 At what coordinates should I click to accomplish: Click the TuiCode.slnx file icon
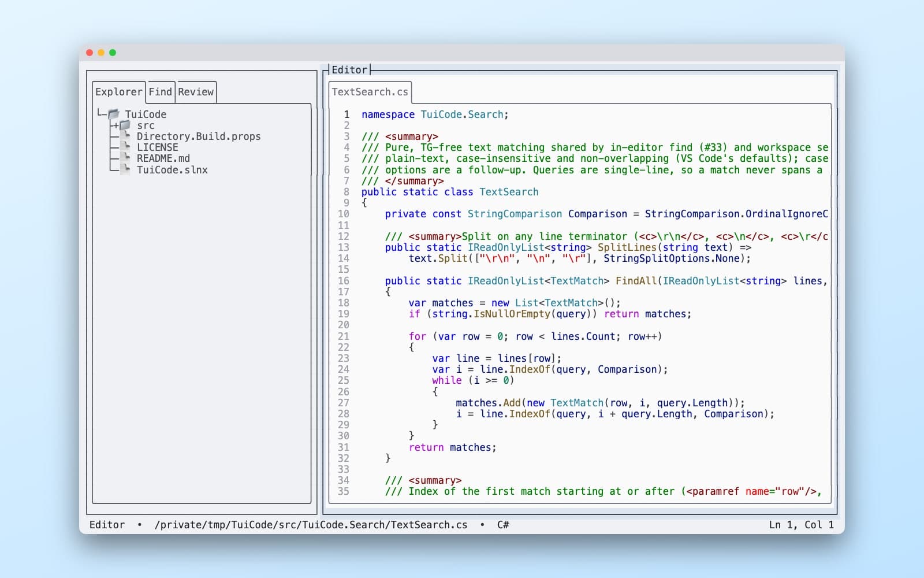125,170
